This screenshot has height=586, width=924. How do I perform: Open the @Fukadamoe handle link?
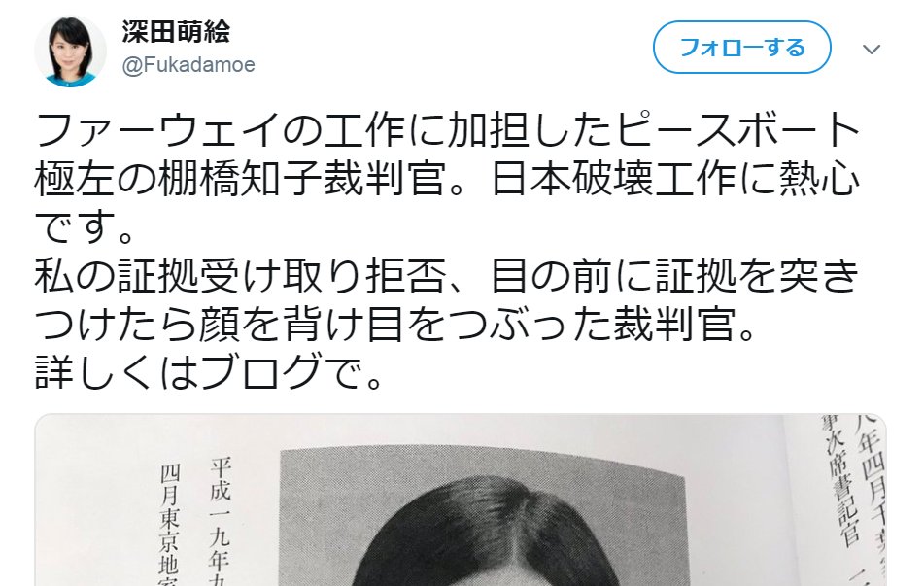[188, 64]
